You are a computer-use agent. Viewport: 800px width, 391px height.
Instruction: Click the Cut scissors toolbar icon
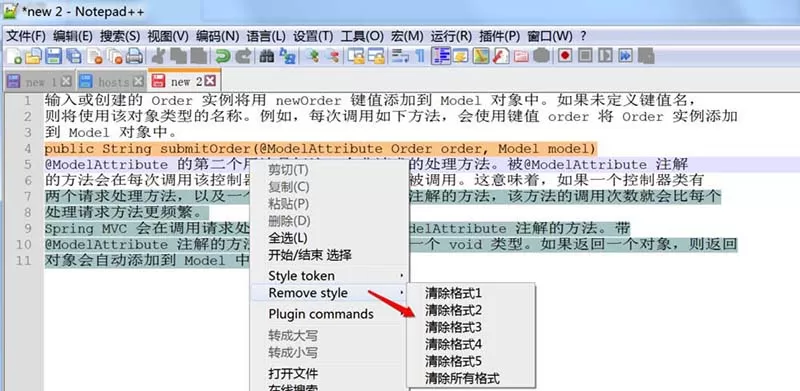click(159, 56)
